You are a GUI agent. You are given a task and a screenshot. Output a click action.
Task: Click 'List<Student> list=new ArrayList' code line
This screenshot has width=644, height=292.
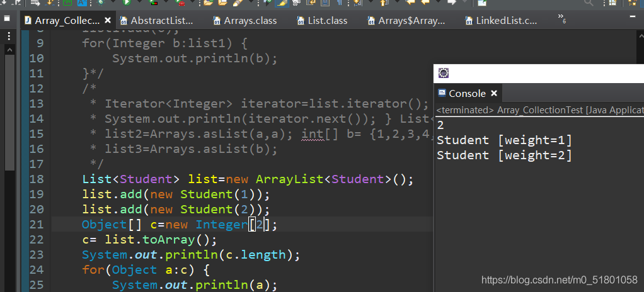click(248, 179)
